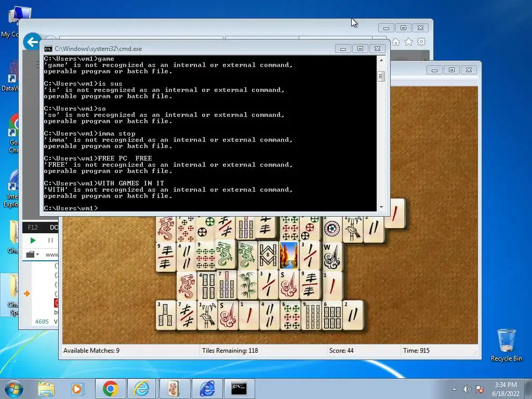Open Favorites star in Internet Explorer
The image size is (532, 399).
408,42
